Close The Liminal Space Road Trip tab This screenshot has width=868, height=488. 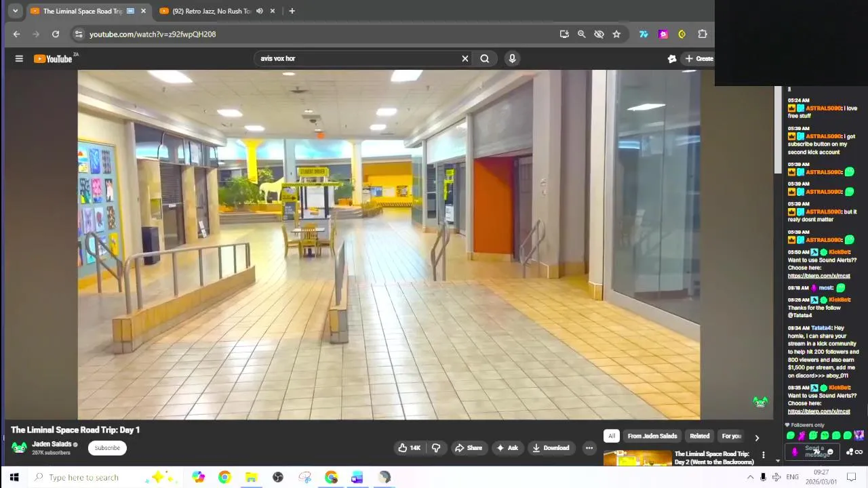[143, 11]
